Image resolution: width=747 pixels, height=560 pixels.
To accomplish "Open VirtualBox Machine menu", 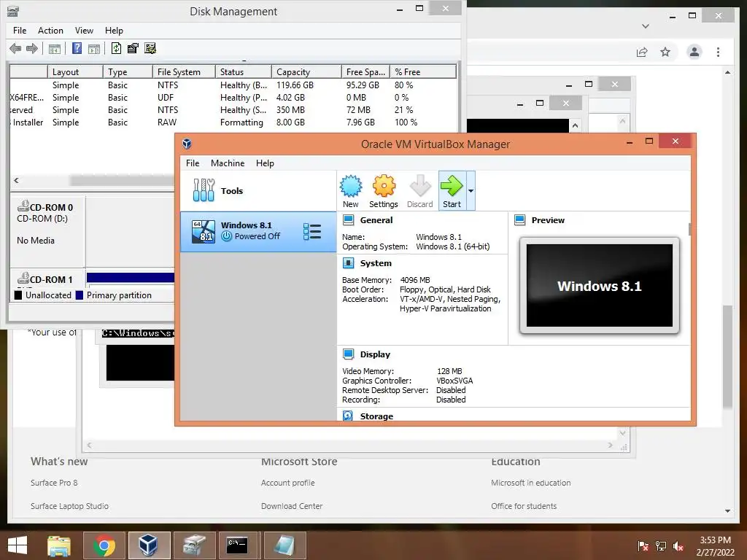I will 228,163.
